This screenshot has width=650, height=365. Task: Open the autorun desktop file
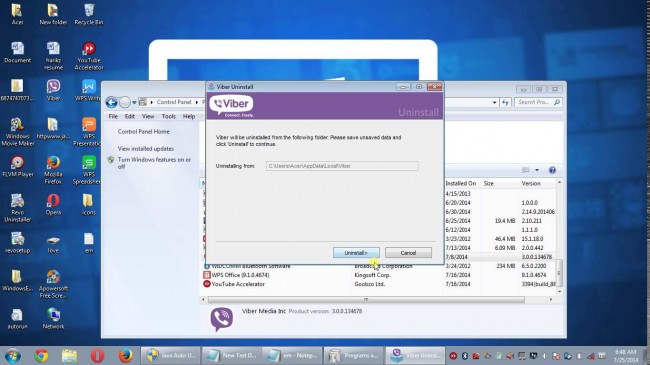[x=17, y=319]
